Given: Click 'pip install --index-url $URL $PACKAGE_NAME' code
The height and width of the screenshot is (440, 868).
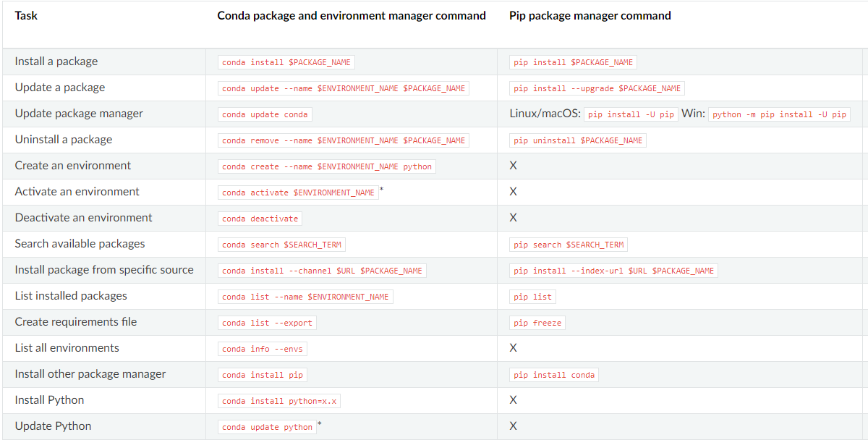Looking at the screenshot, I should pyautogui.click(x=613, y=271).
